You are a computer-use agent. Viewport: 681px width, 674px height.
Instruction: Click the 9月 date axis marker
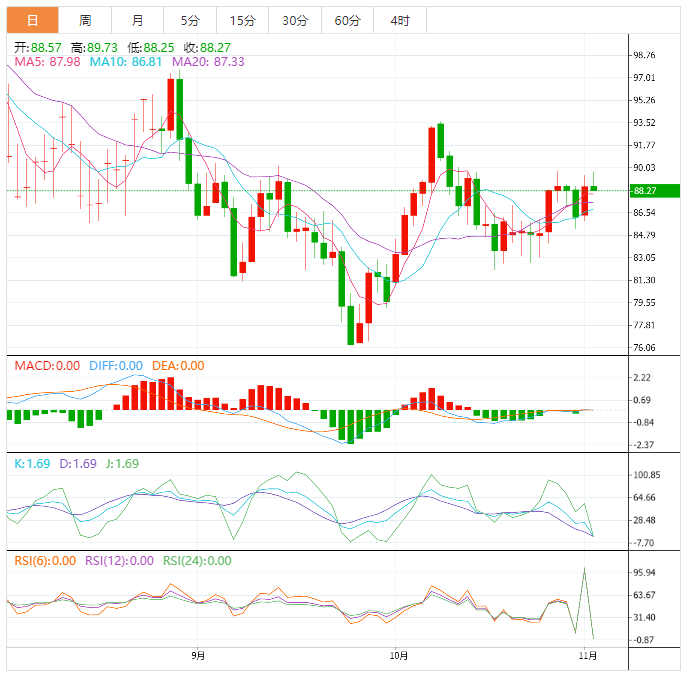[x=198, y=655]
